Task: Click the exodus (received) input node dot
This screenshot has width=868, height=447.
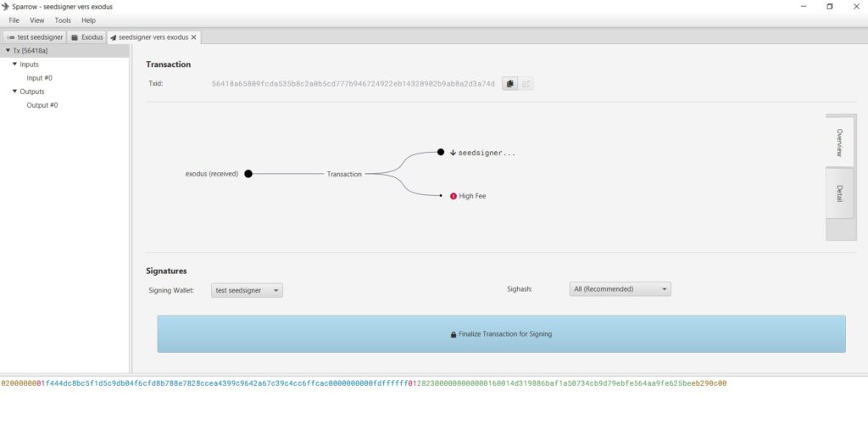Action: point(248,174)
